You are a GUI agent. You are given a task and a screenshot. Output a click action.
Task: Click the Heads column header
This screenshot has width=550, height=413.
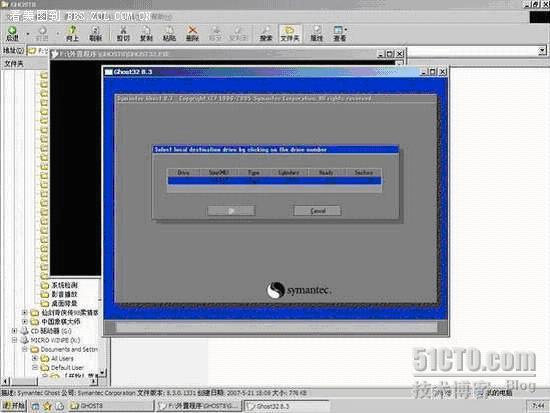pyautogui.click(x=326, y=172)
